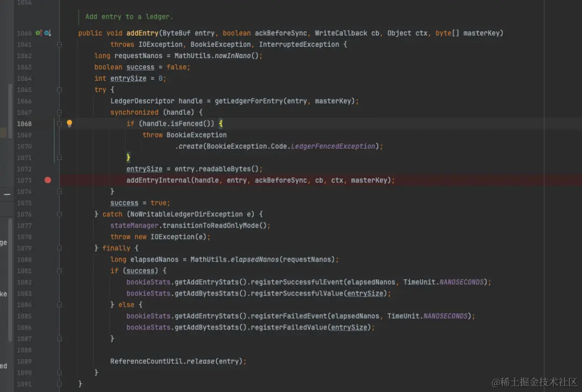Click the addEntry method name
Viewport: 582px width, 392px height.
[142, 33]
